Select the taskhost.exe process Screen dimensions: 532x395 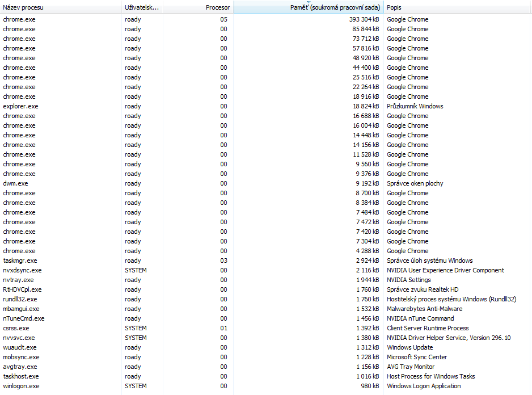point(20,376)
